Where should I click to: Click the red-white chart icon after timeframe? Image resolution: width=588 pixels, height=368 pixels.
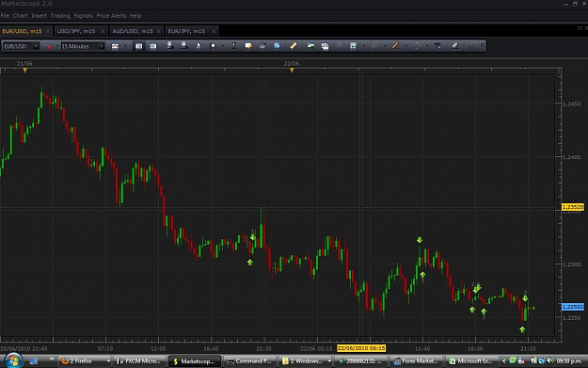(x=115, y=46)
